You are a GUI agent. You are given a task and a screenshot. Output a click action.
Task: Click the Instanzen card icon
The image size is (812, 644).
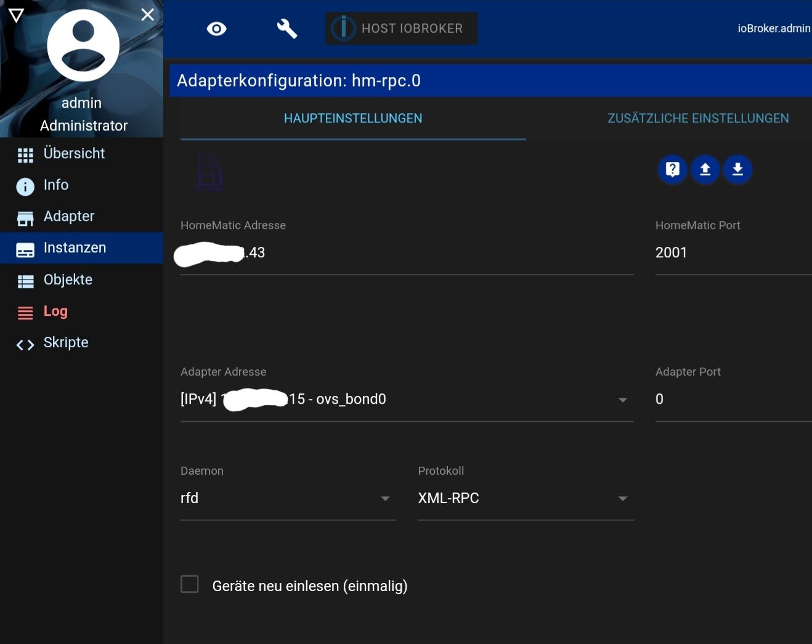click(25, 250)
